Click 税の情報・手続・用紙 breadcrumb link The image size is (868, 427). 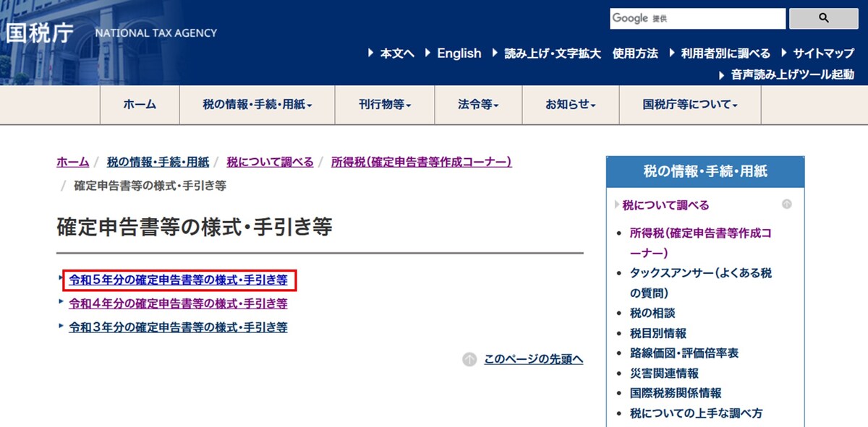coord(158,162)
